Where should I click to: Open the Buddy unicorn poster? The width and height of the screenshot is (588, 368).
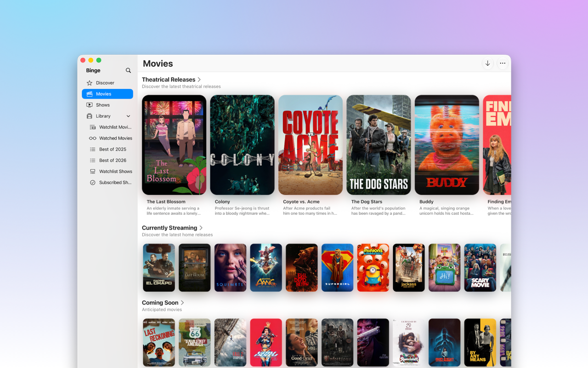(447, 145)
